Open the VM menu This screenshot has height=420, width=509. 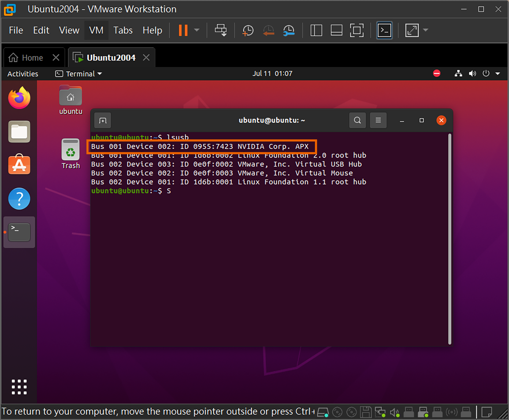[x=96, y=30]
